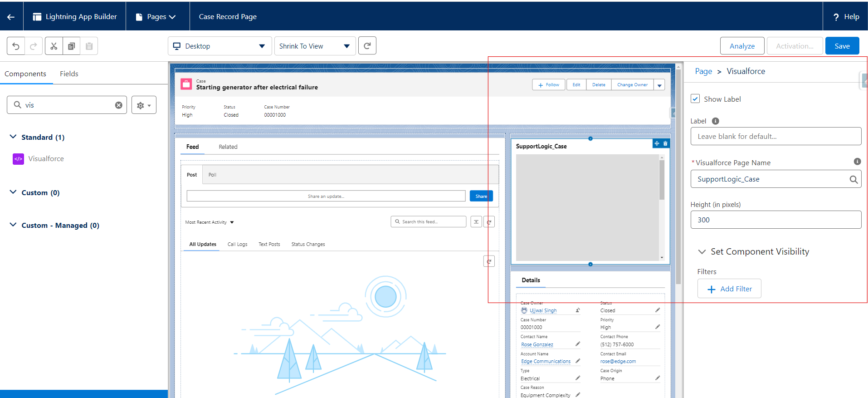This screenshot has width=868, height=398.
Task: Click the Visualforce Page Name field
Action: coord(775,179)
